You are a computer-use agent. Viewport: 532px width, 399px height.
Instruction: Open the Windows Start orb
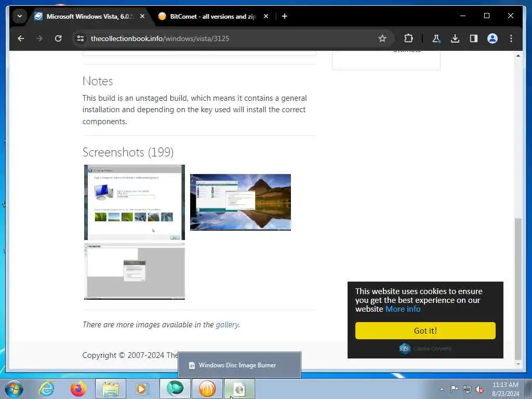pyautogui.click(x=14, y=389)
